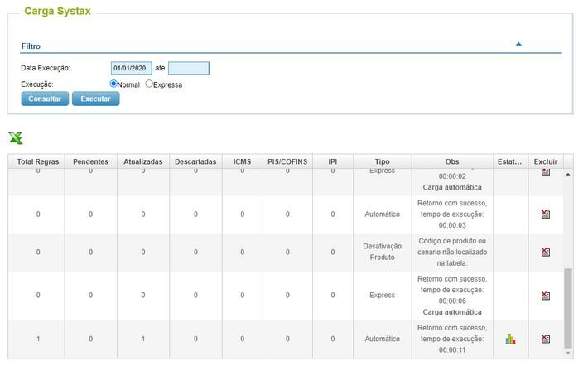The width and height of the screenshot is (588, 366).
Task: Delete the Express row with time 00:00:06
Action: click(x=546, y=296)
